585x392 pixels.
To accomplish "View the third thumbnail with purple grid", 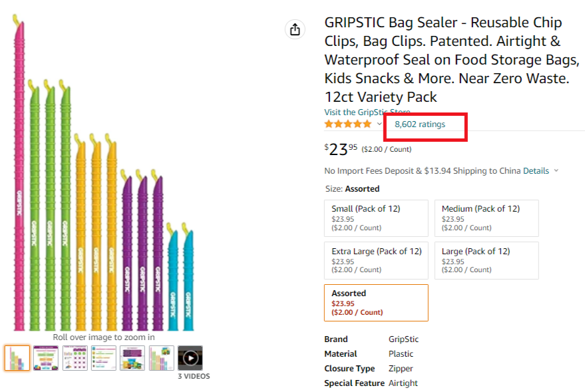I will tap(75, 358).
